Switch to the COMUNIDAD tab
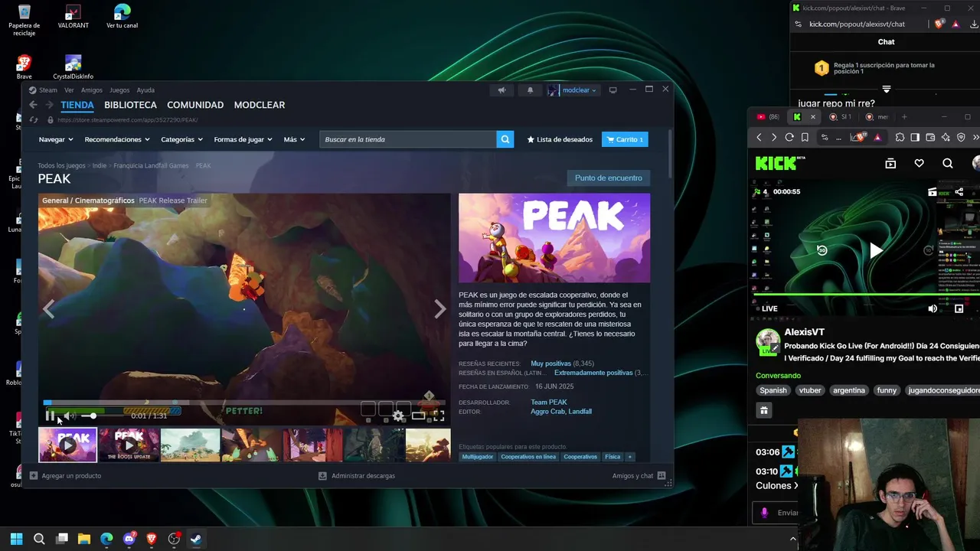The height and width of the screenshot is (551, 980). [195, 105]
